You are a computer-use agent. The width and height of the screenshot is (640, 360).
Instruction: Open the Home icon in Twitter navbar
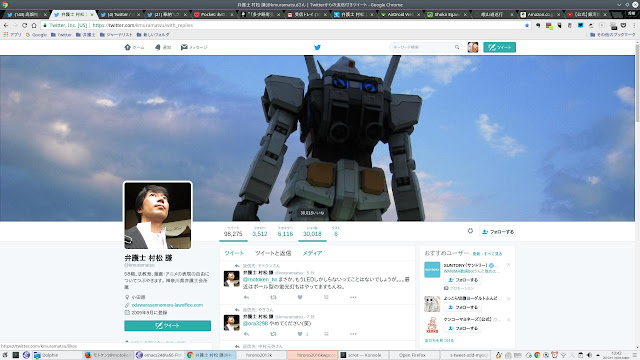(x=127, y=47)
